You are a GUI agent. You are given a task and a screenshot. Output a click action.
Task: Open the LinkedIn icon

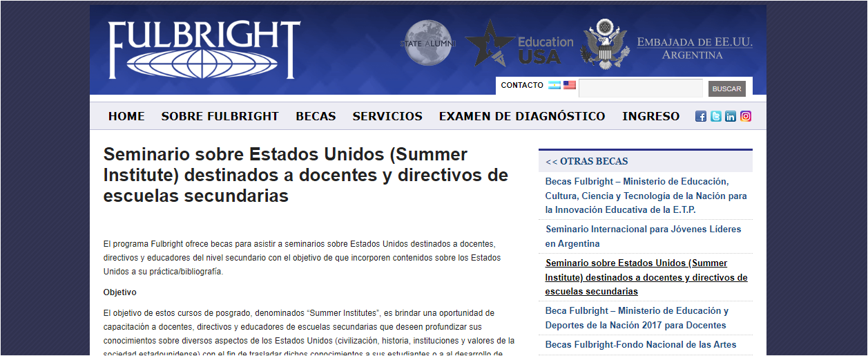(731, 116)
